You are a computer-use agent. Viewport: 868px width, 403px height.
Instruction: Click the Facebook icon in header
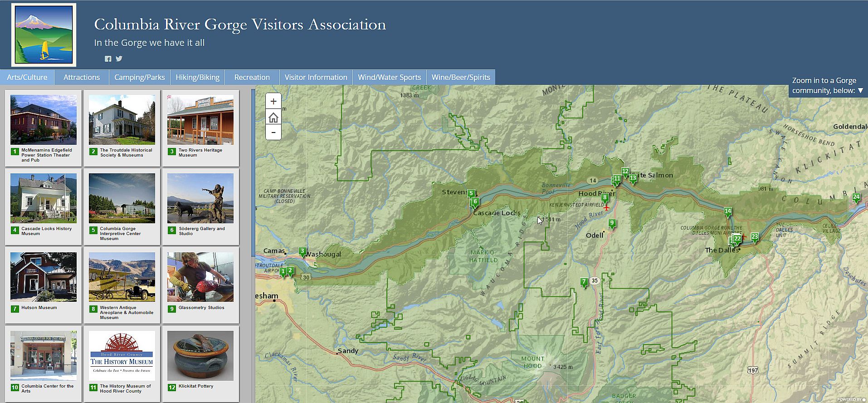pos(108,59)
